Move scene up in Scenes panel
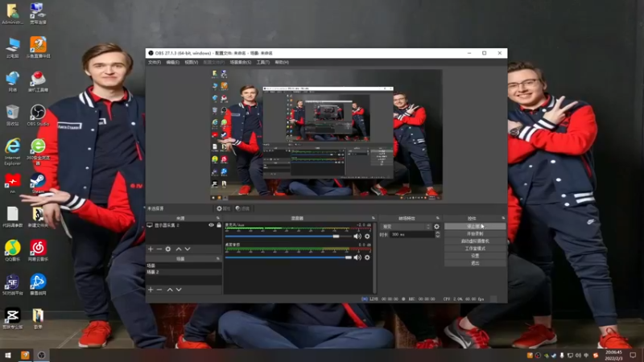 click(x=170, y=290)
